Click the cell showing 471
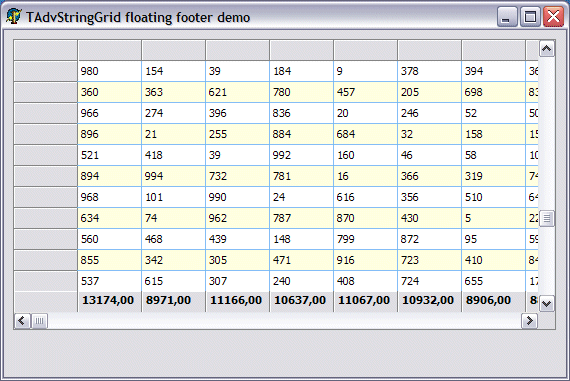This screenshot has height=381, width=570. coord(301,261)
